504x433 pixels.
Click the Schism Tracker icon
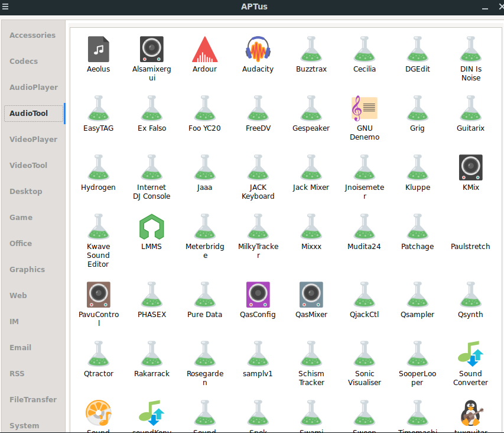pyautogui.click(x=311, y=354)
